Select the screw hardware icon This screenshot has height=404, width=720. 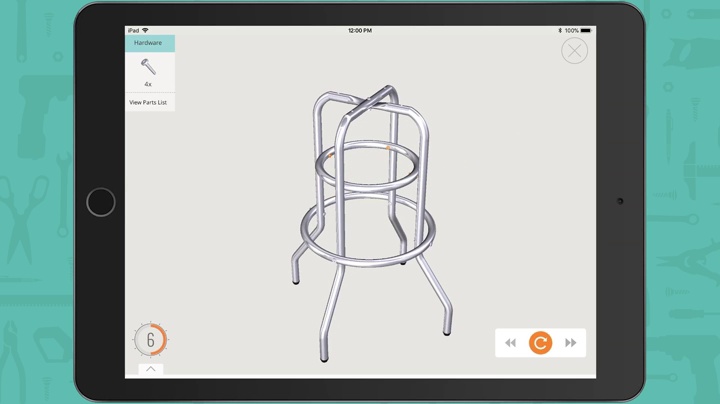[148, 67]
